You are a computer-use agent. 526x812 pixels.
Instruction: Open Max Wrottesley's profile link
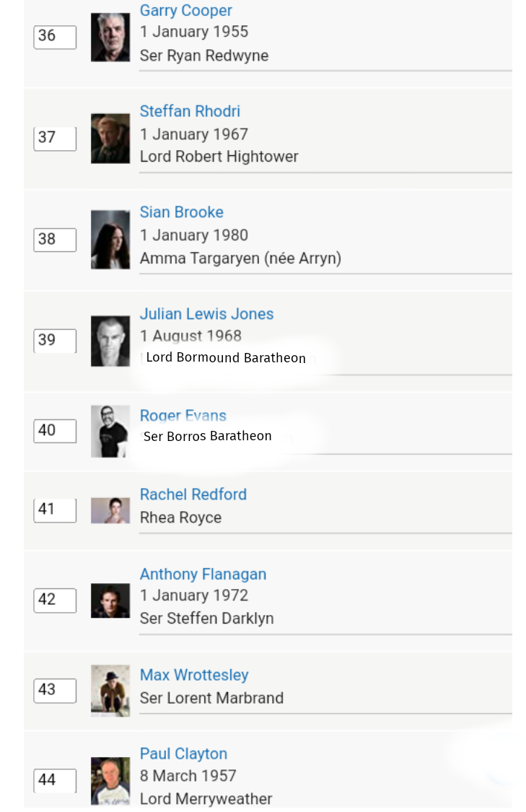[193, 675]
